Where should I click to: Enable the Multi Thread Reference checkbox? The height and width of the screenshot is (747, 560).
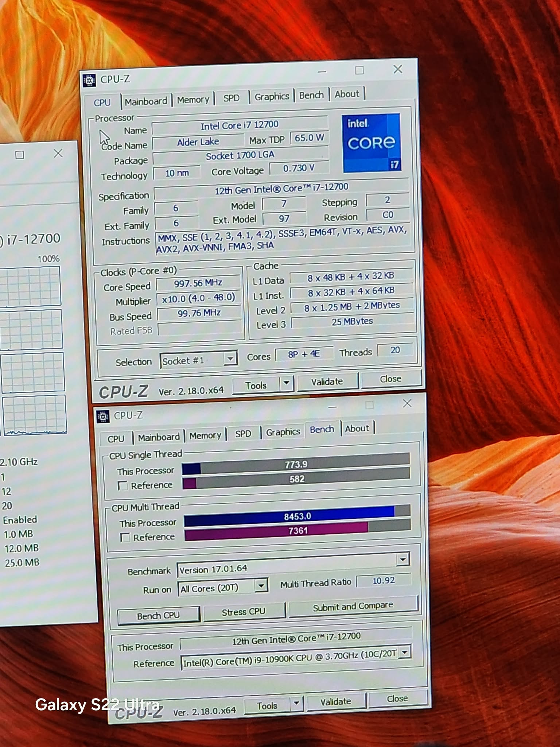pos(125,538)
